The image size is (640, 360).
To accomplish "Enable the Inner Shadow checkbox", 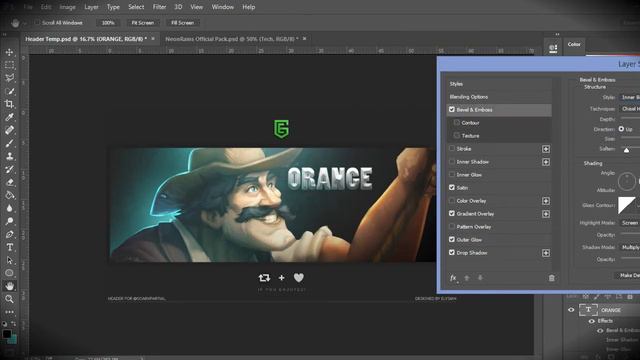I will [452, 162].
